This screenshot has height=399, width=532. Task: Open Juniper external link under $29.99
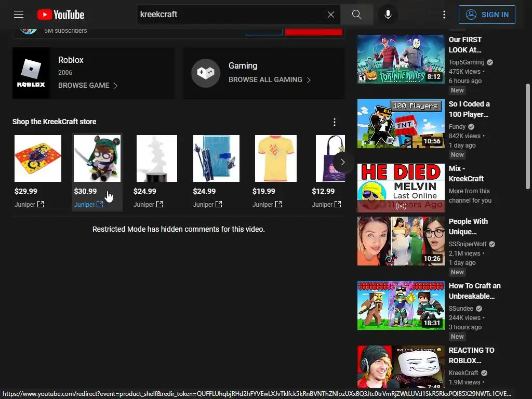pos(29,204)
